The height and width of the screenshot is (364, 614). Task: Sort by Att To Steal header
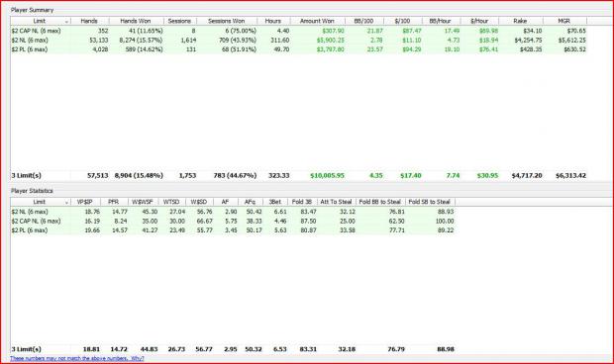click(x=336, y=202)
